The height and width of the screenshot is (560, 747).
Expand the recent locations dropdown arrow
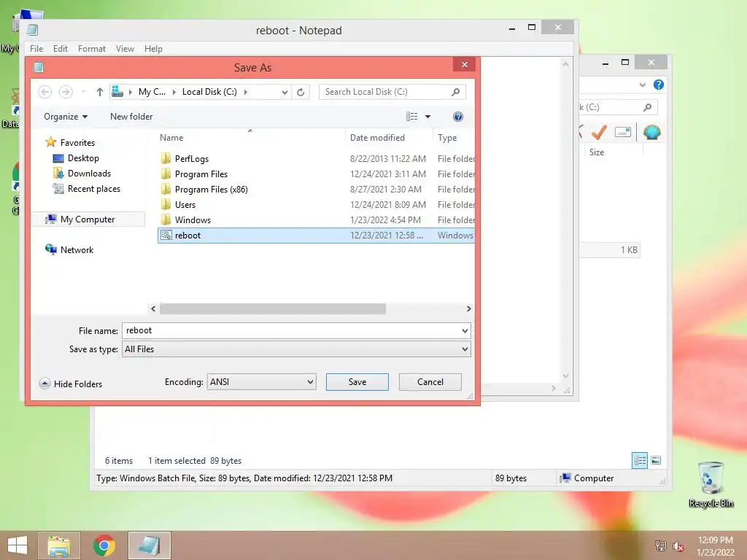coord(83,92)
